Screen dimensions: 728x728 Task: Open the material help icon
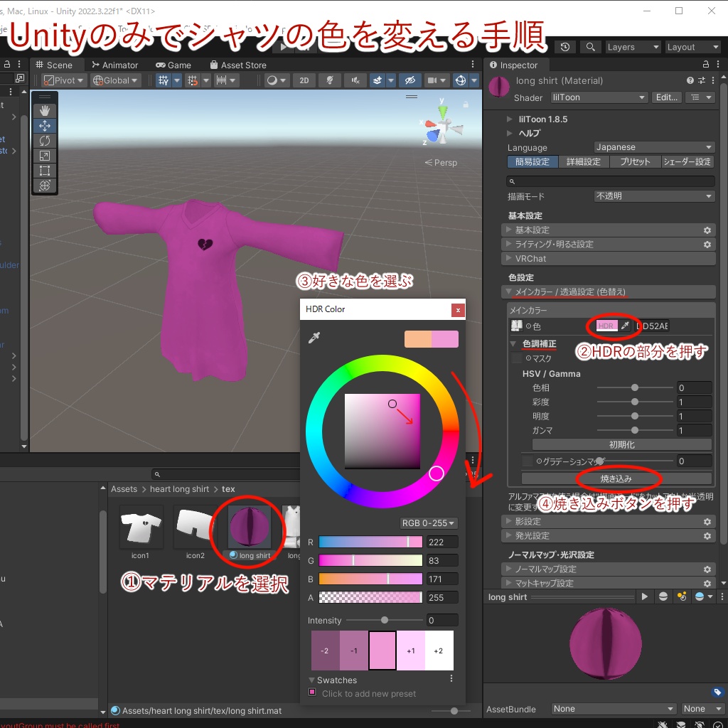click(x=690, y=80)
